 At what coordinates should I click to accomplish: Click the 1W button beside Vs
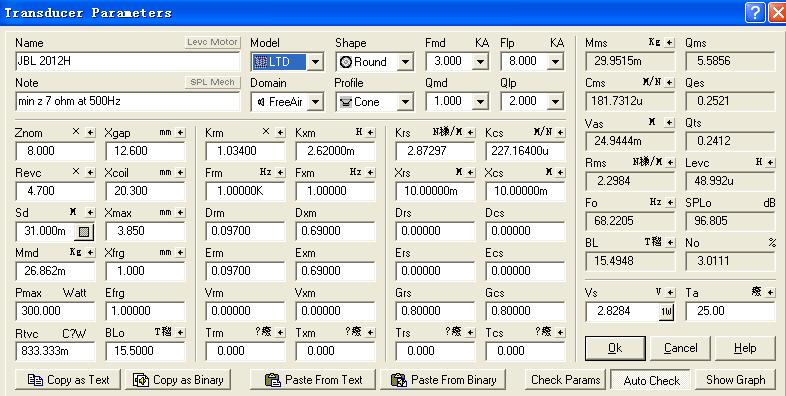click(666, 312)
